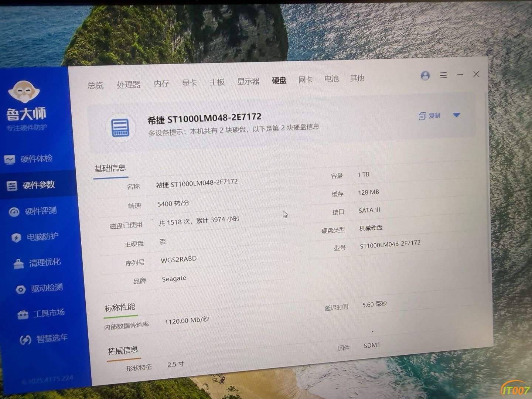Switch to the 处理器 tab
The width and height of the screenshot is (532, 399).
point(129,85)
